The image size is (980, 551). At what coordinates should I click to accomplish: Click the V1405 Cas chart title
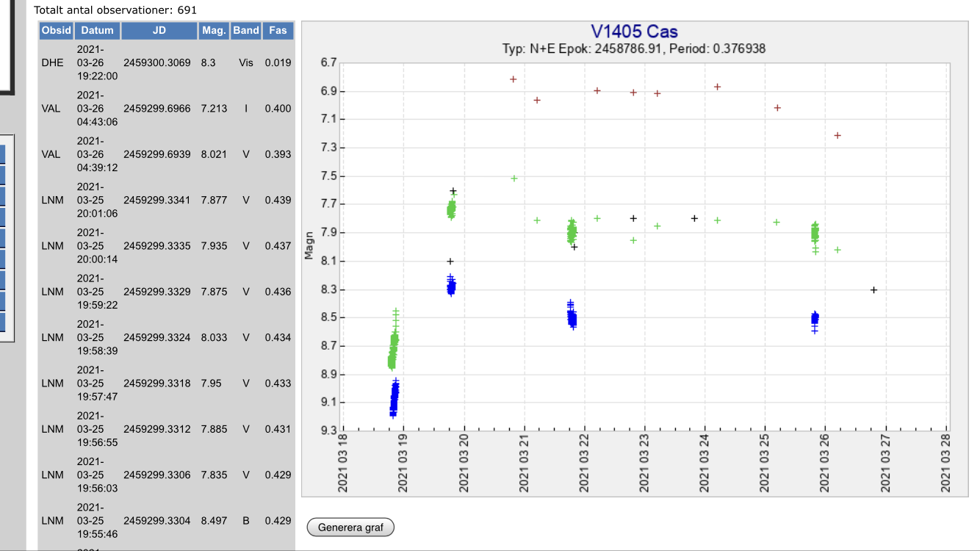click(x=634, y=32)
